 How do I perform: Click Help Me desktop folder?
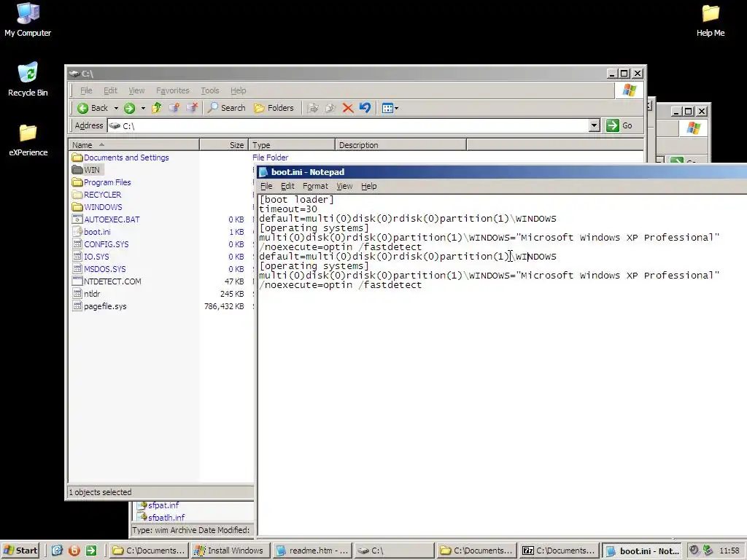click(x=711, y=20)
